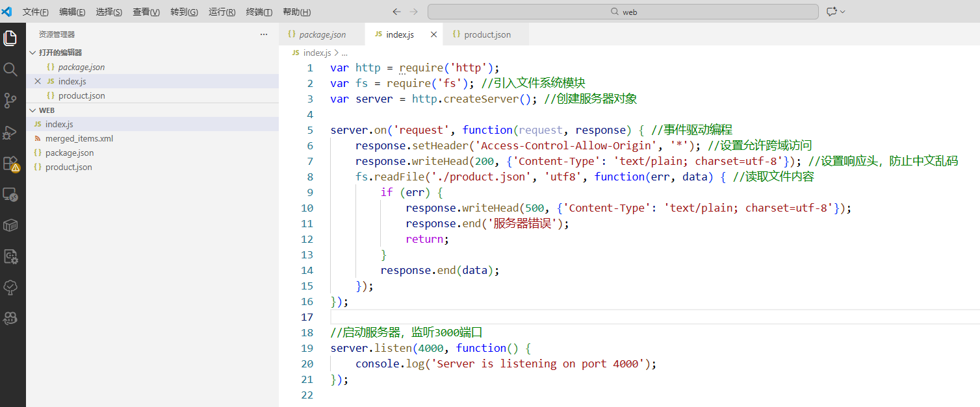This screenshot has width=980, height=407.
Task: Open the Copilot icon at activity bar bottom
Action: [10, 318]
